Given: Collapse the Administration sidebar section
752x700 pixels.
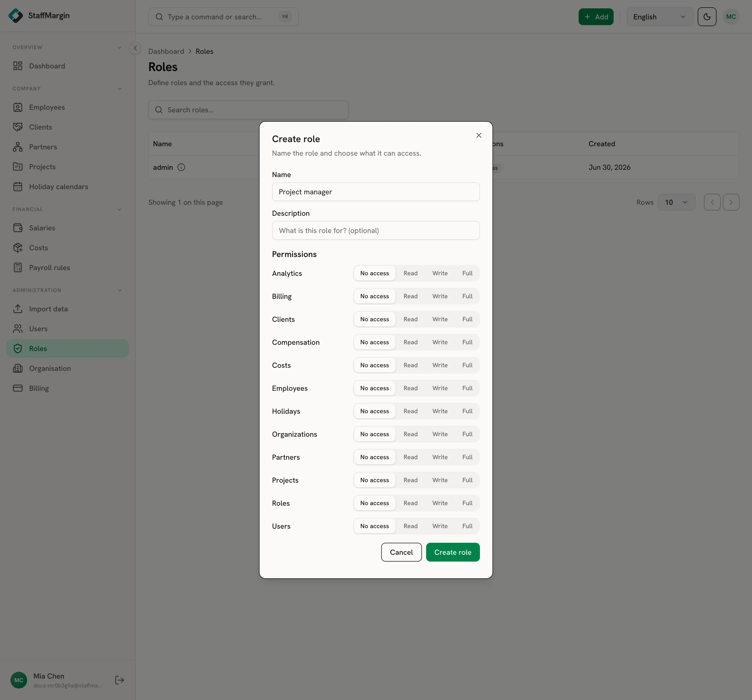Looking at the screenshot, I should point(120,290).
